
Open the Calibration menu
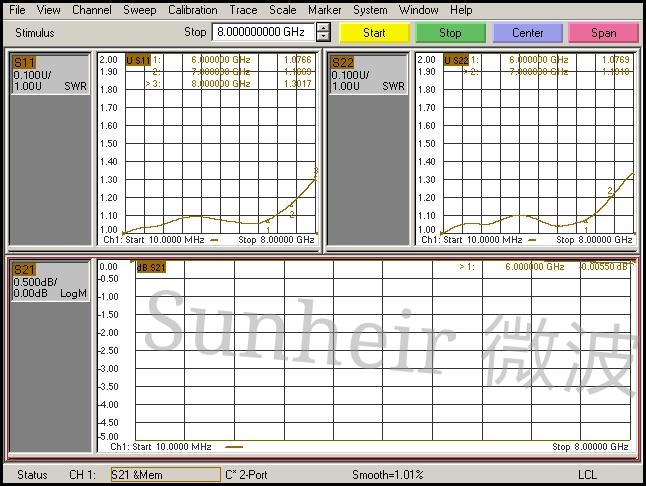[192, 9]
